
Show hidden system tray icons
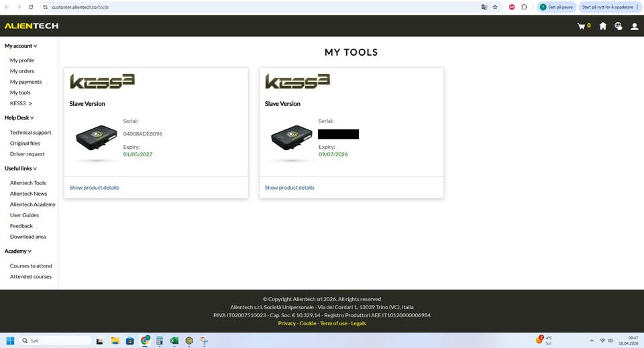(592, 341)
